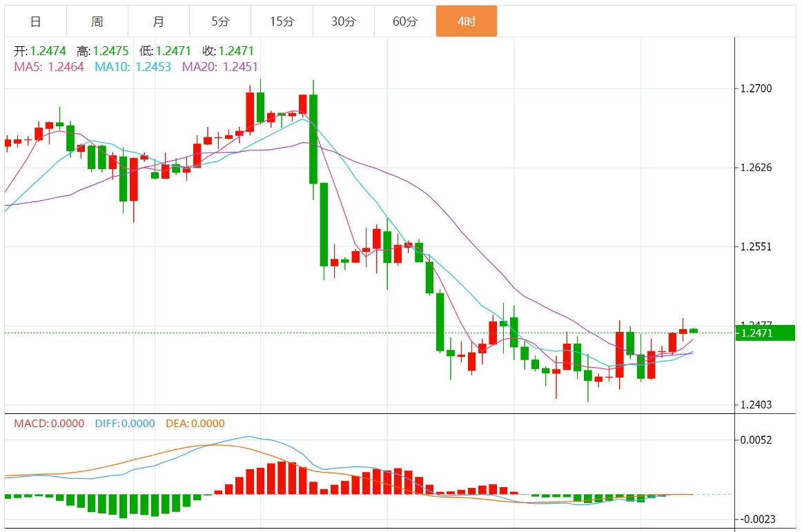Viewport: 802px width, 532px height.
Task: Click the MA20: 1.2451 indicator label
Action: pyautogui.click(x=220, y=67)
